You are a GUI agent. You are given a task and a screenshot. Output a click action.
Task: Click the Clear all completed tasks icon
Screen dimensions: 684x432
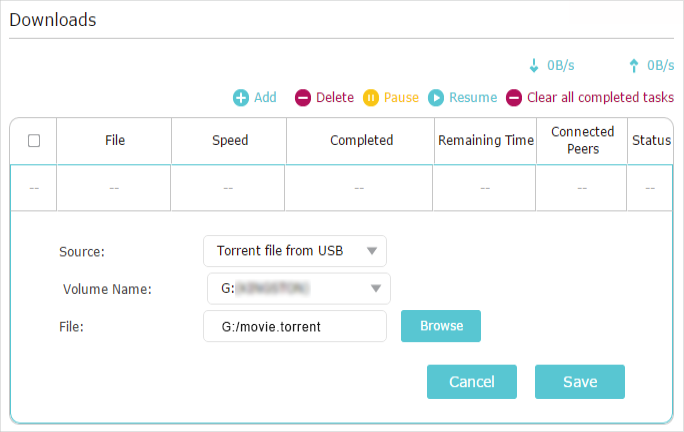pos(514,98)
